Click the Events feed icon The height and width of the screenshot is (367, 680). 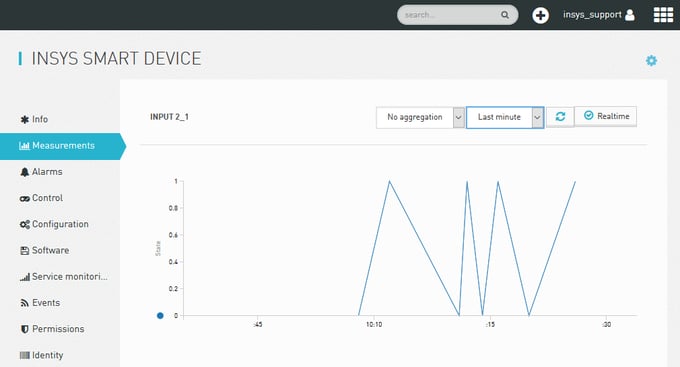[x=25, y=303]
